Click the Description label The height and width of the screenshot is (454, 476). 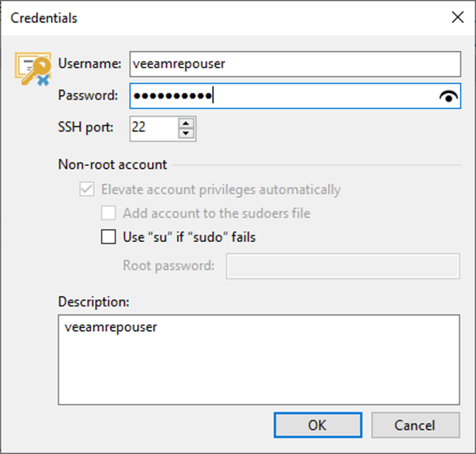point(93,301)
